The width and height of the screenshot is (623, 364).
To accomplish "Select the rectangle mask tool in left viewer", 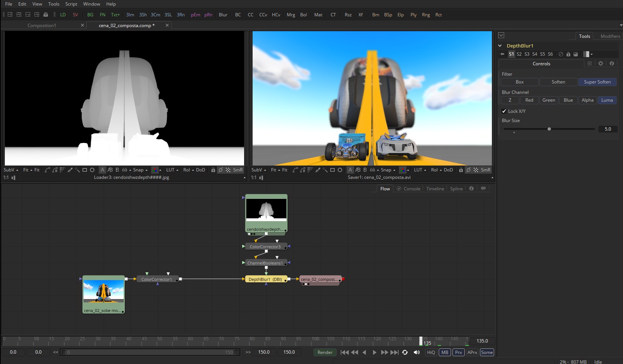I will (85, 170).
